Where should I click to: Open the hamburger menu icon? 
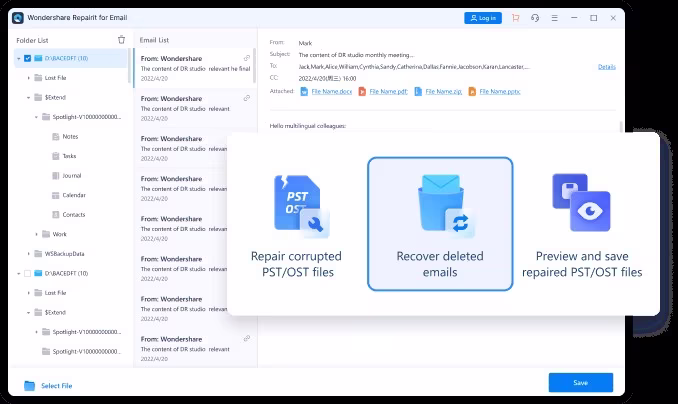pyautogui.click(x=554, y=18)
